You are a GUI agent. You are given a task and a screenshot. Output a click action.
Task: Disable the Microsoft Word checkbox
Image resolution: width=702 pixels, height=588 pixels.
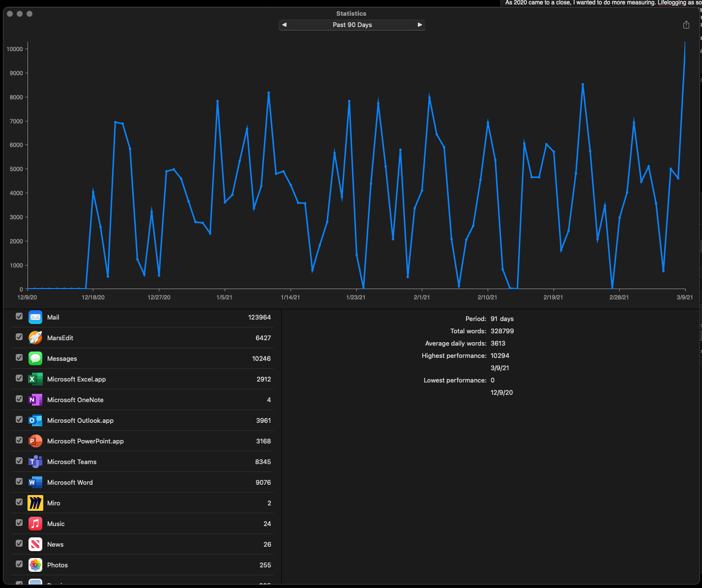(x=19, y=482)
